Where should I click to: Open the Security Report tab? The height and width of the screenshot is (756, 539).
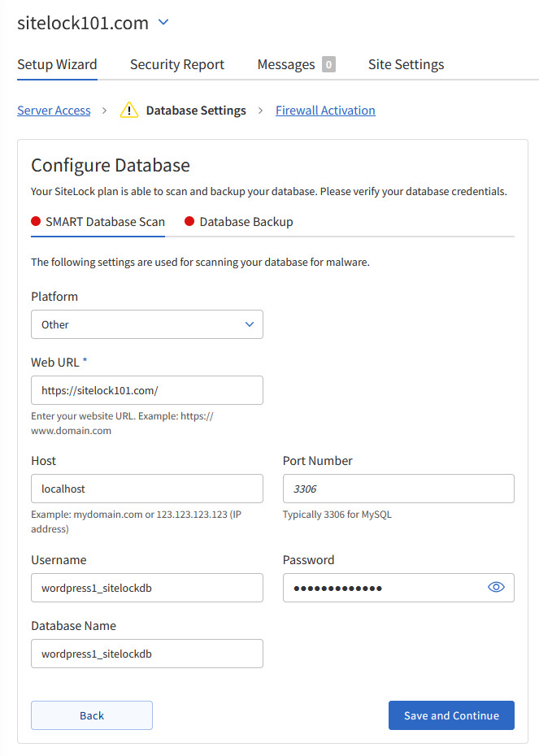tap(177, 65)
